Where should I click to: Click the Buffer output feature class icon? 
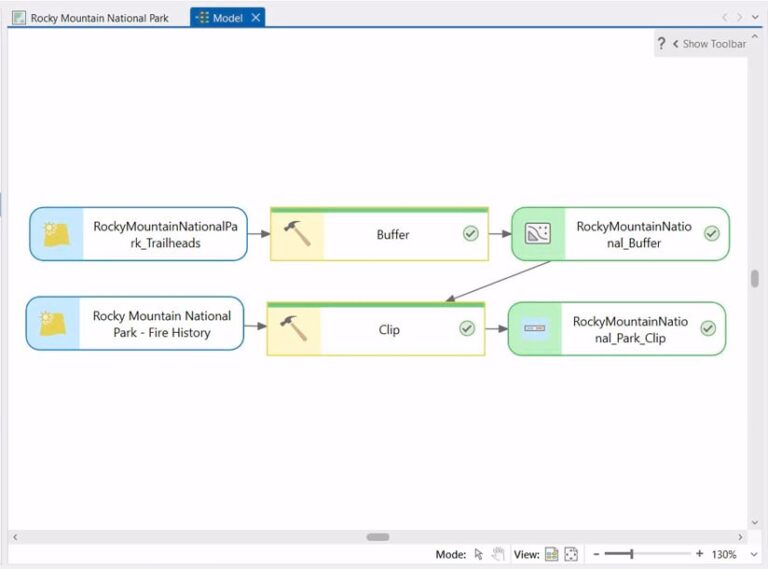tap(538, 234)
